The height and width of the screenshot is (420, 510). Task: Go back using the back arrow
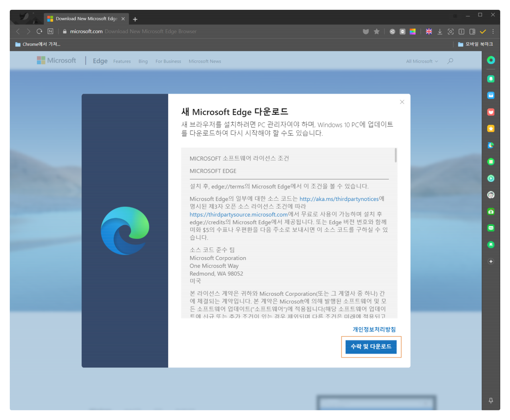pos(18,31)
